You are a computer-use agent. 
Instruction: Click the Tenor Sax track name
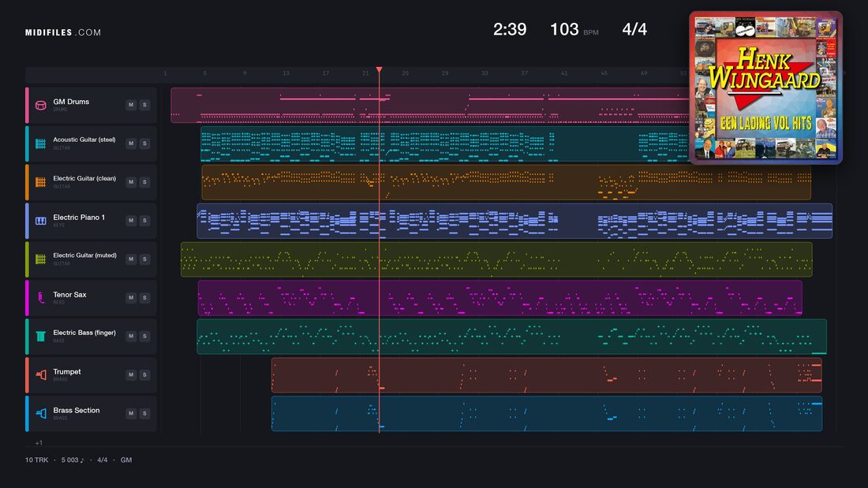click(x=69, y=295)
